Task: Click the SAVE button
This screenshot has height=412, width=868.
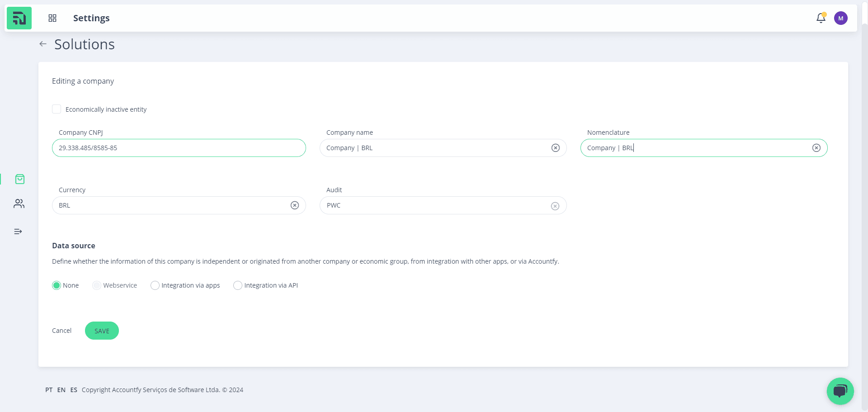Action: pos(102,331)
